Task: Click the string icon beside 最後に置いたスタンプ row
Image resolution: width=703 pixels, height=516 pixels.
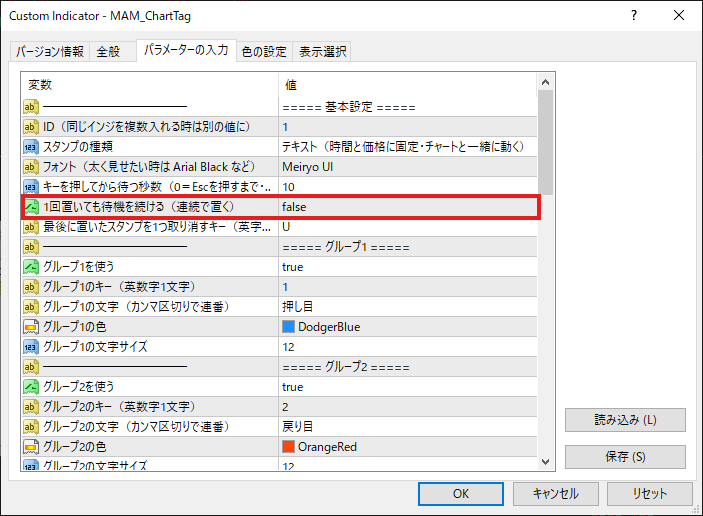Action: pos(30,227)
